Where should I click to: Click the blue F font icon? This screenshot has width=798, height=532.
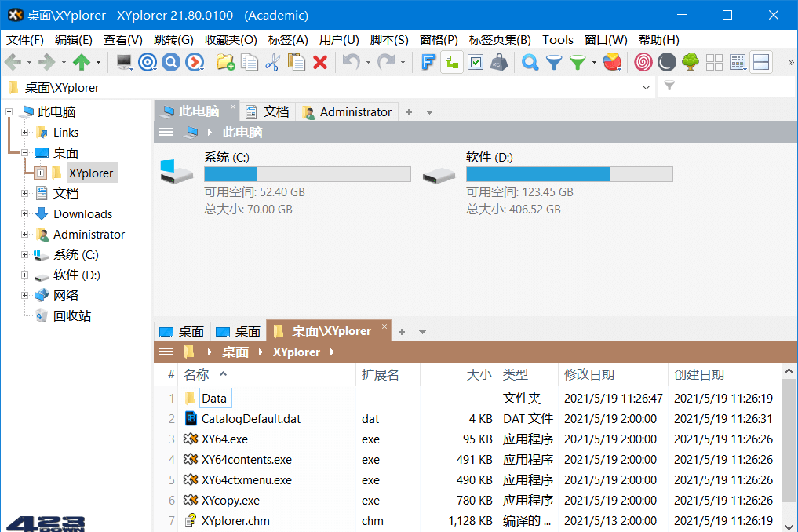pos(428,63)
